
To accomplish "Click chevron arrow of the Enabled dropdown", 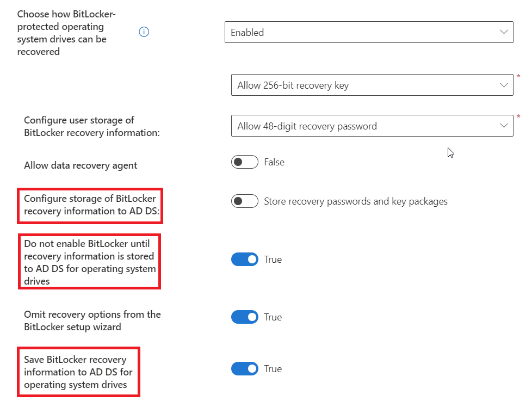I will [504, 32].
